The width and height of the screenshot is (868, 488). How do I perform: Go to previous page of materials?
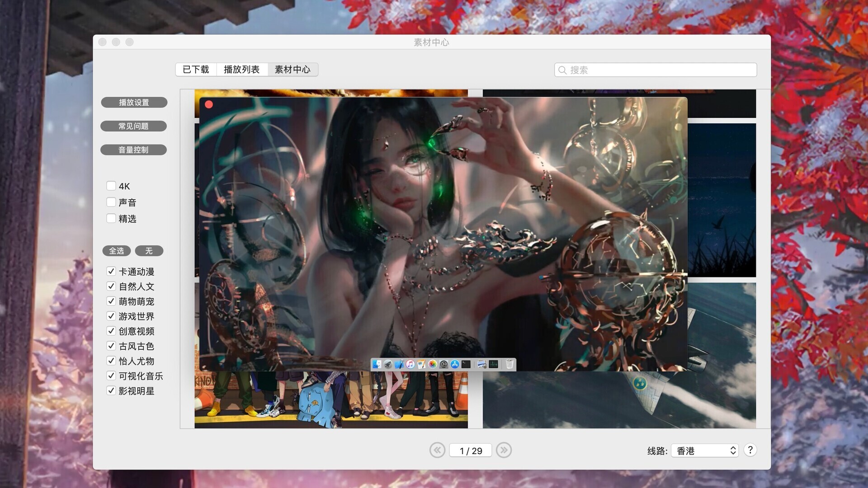(x=437, y=450)
